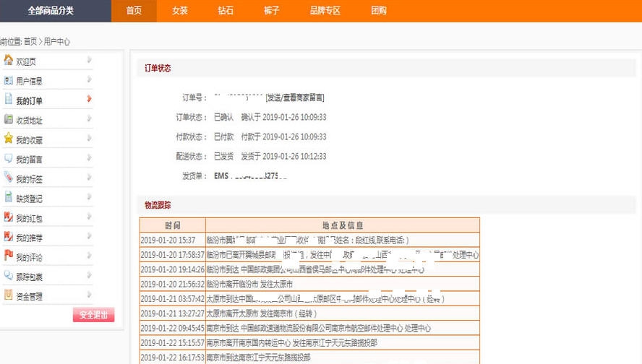Image resolution: width=642 pixels, height=364 pixels.
Task: Click the arrow at right of 我的标签
Action: click(89, 177)
